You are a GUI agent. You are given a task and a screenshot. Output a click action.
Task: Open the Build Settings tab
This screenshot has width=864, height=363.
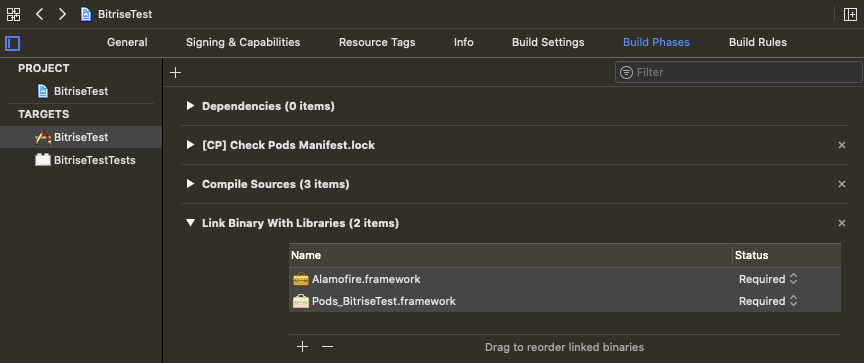548,42
